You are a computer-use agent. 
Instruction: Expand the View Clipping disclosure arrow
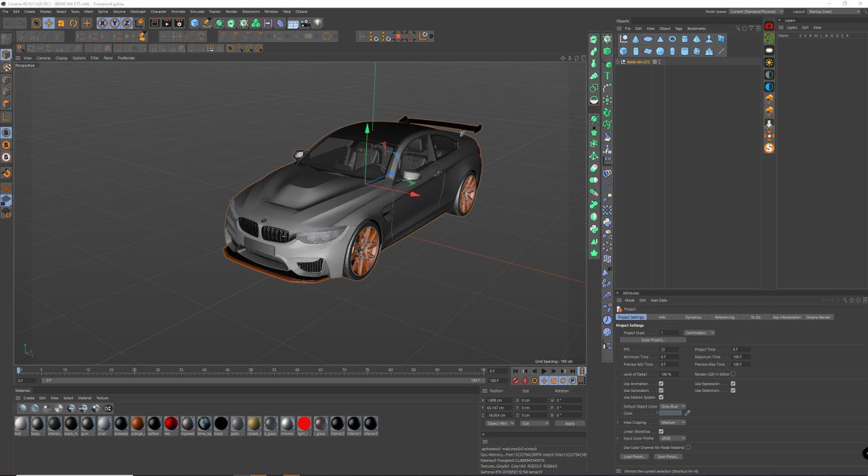click(x=618, y=422)
